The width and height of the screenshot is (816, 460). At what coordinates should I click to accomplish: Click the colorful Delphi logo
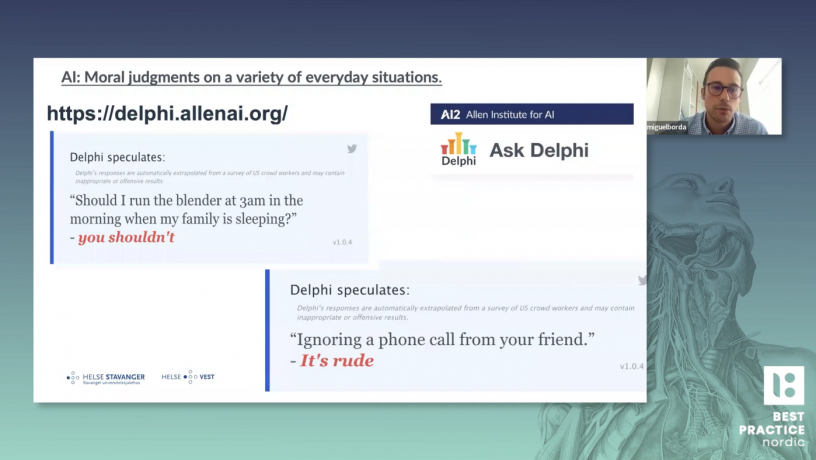[x=458, y=150]
